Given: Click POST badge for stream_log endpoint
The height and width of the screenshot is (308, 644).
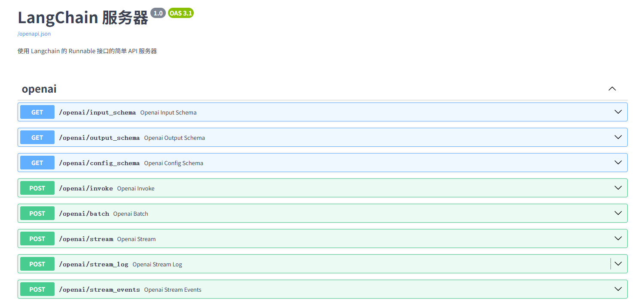Looking at the screenshot, I should [37, 264].
